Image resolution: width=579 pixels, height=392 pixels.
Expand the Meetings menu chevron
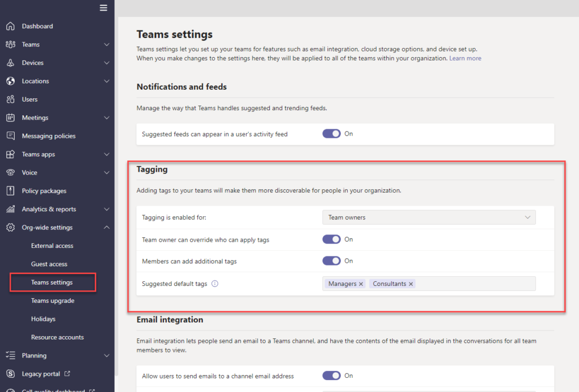(107, 117)
